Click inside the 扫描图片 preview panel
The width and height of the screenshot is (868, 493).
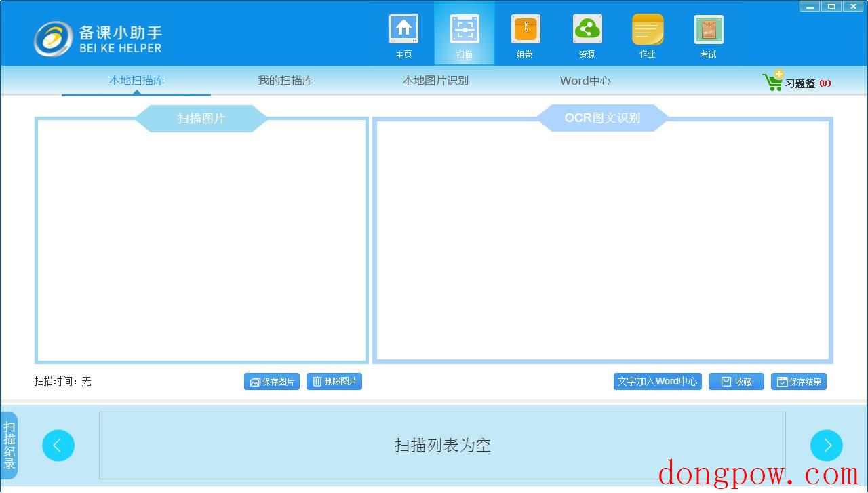(x=201, y=241)
